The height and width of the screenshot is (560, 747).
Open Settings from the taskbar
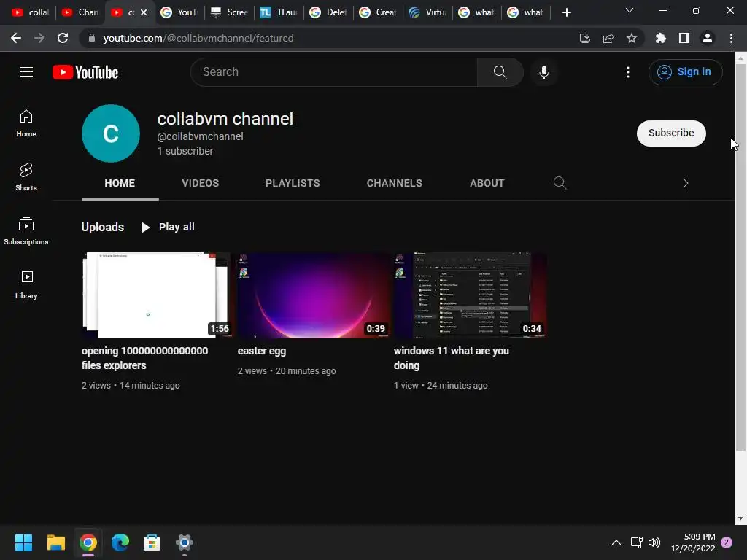184,542
